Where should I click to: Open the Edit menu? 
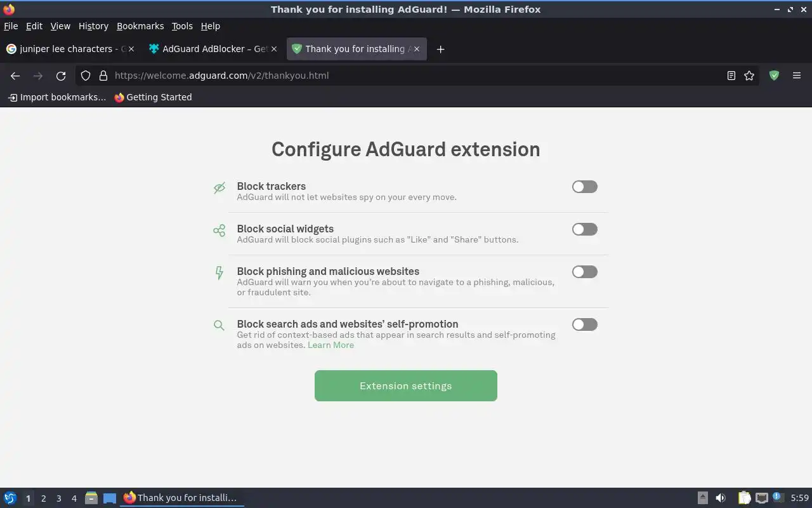(x=34, y=26)
